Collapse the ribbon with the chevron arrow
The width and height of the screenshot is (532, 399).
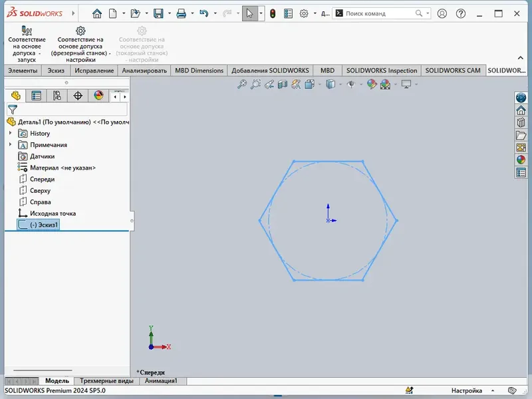[x=521, y=58]
